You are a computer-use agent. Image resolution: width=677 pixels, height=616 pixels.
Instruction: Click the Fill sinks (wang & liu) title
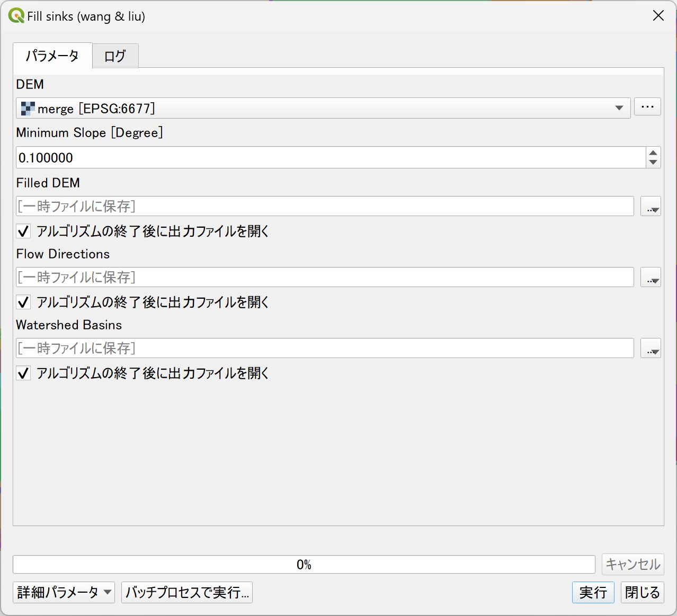(86, 16)
